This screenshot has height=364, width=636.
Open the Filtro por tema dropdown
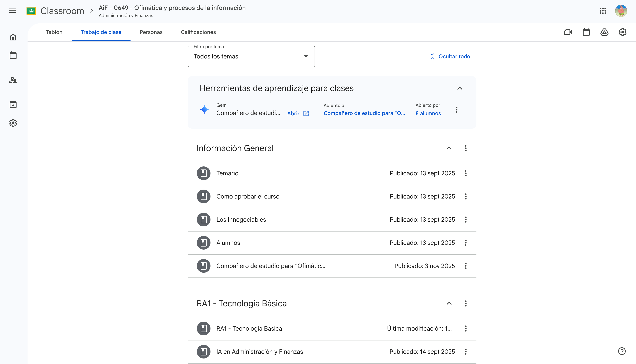point(251,56)
